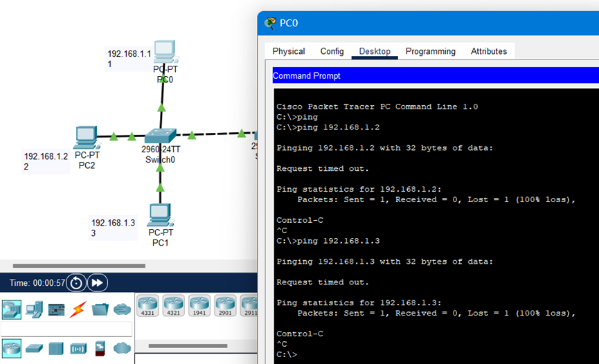This screenshot has width=599, height=364.
Task: Select the PC2 computer in the workspace
Action: 87,138
